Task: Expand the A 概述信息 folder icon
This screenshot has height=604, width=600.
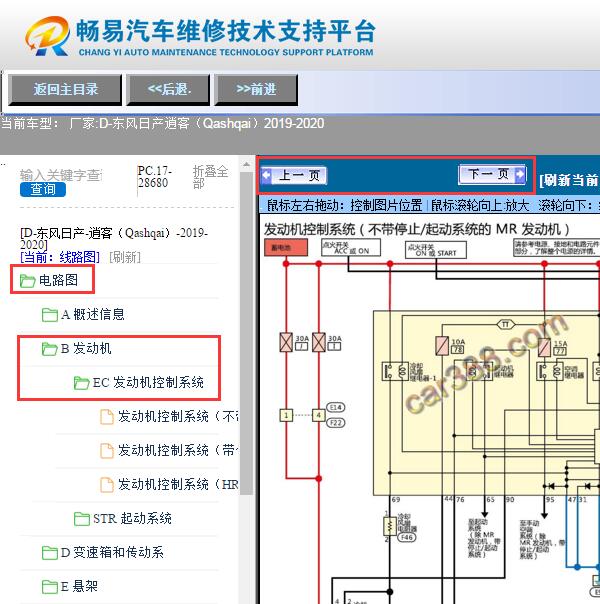Action: 50,315
